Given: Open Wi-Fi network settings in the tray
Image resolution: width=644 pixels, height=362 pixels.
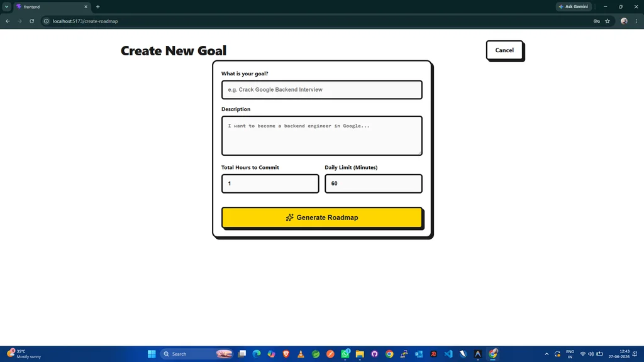Looking at the screenshot, I should [583, 354].
